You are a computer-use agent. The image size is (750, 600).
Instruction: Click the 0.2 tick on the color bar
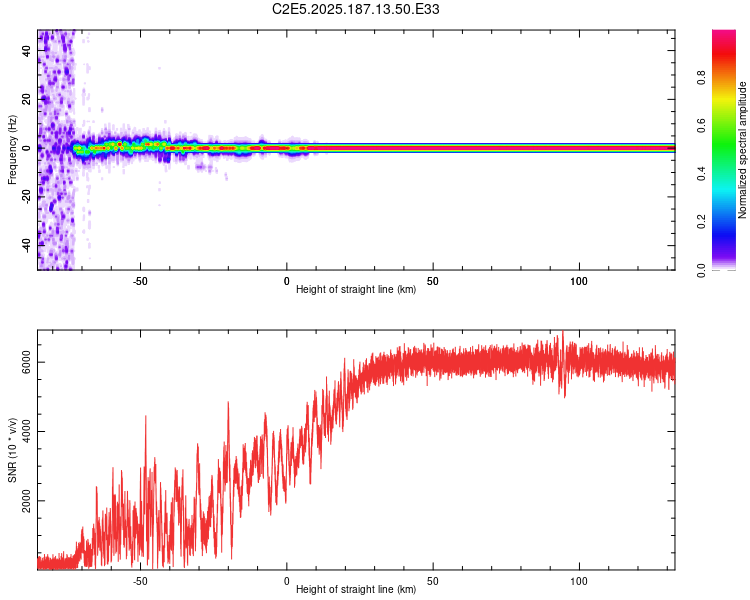point(701,222)
